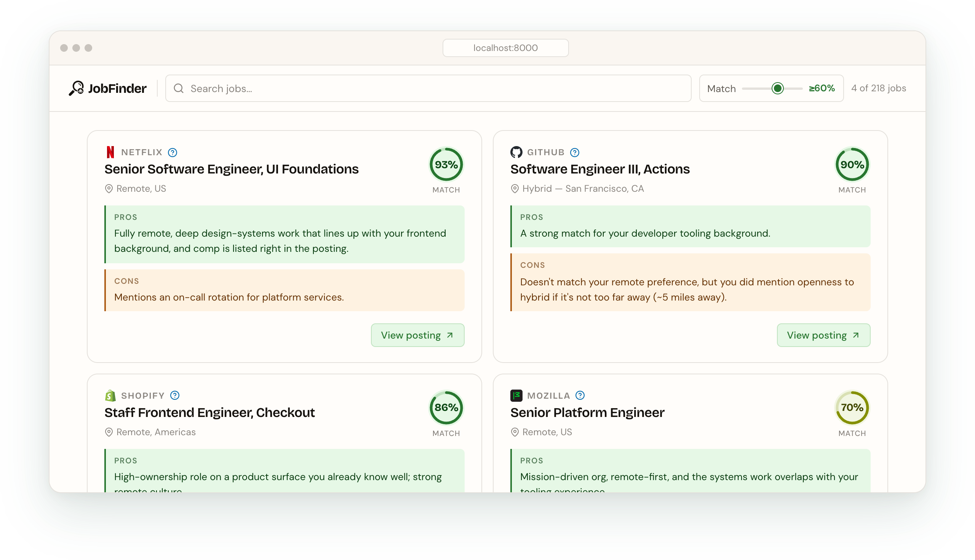Image resolution: width=975 pixels, height=560 pixels.
Task: Click the search magnifier icon
Action: pyautogui.click(x=179, y=89)
